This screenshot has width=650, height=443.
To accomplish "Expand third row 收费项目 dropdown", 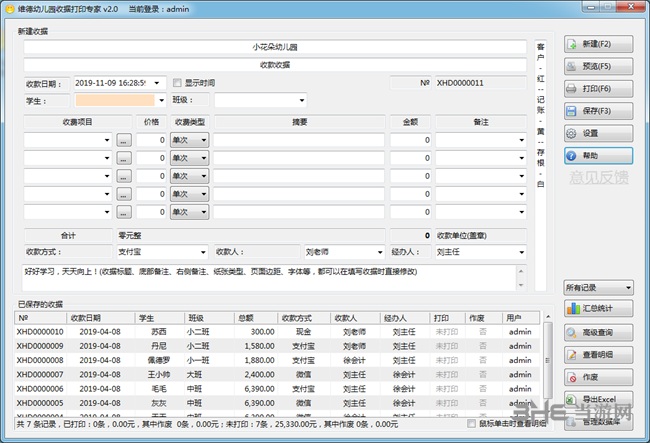I will point(107,176).
